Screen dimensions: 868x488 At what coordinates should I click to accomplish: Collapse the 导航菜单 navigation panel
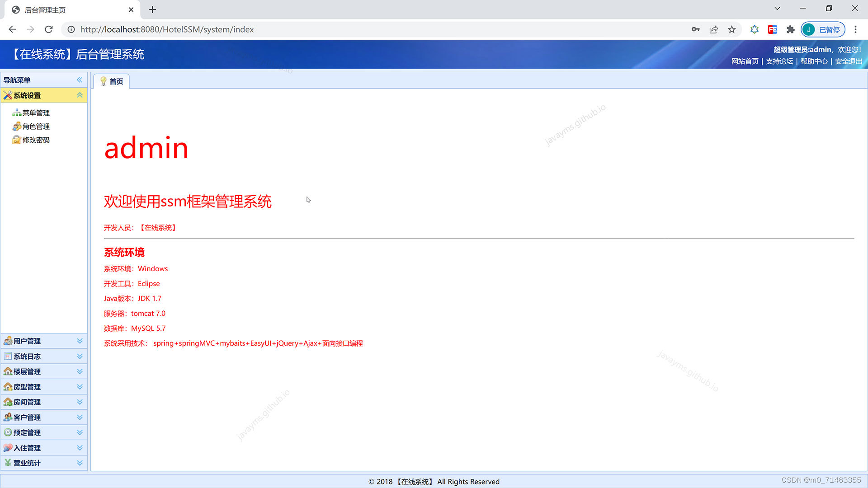[x=80, y=80]
